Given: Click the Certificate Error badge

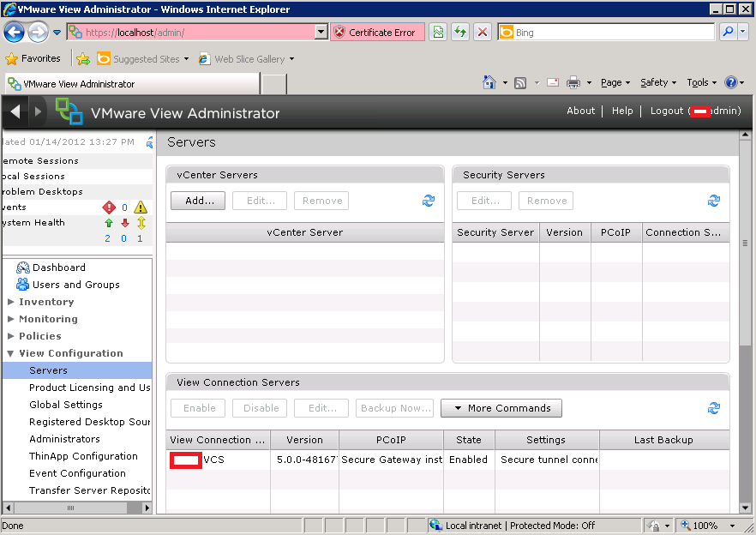Looking at the screenshot, I should click(377, 33).
